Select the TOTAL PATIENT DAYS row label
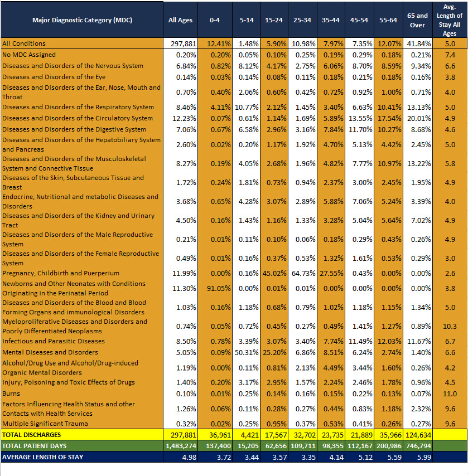This screenshot has width=468, height=476. point(35,445)
